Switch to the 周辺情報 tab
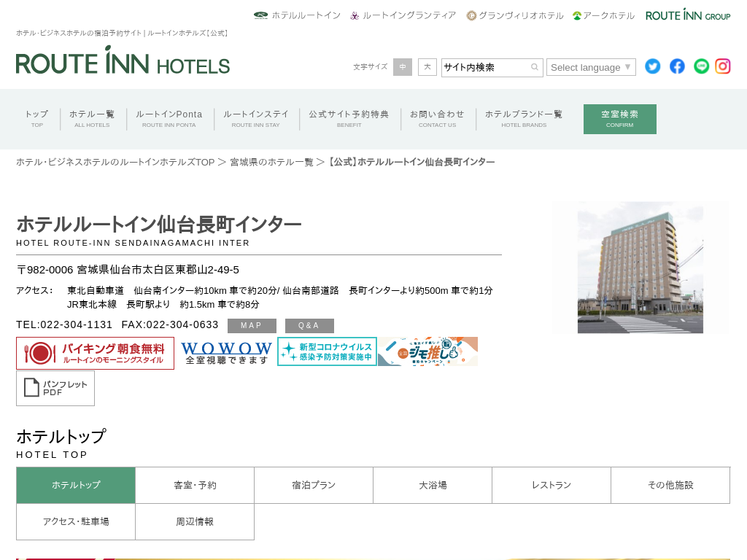747x560 pixels. [x=195, y=522]
